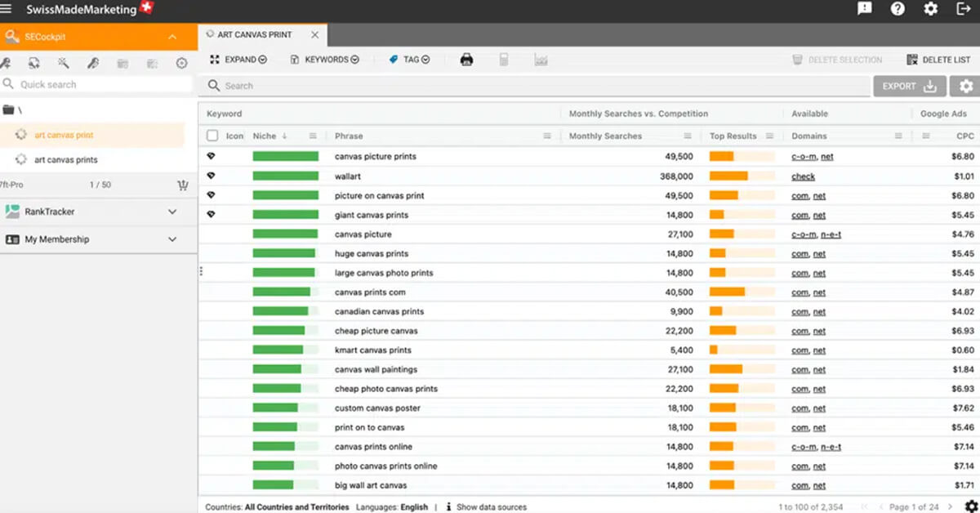Collapse the SECockpit panel chevron
The image size is (980, 513).
[x=172, y=37]
